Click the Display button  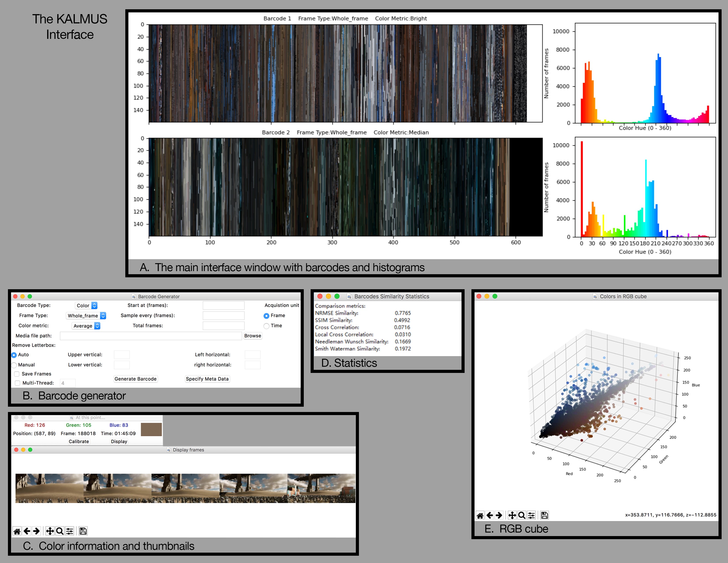(119, 441)
